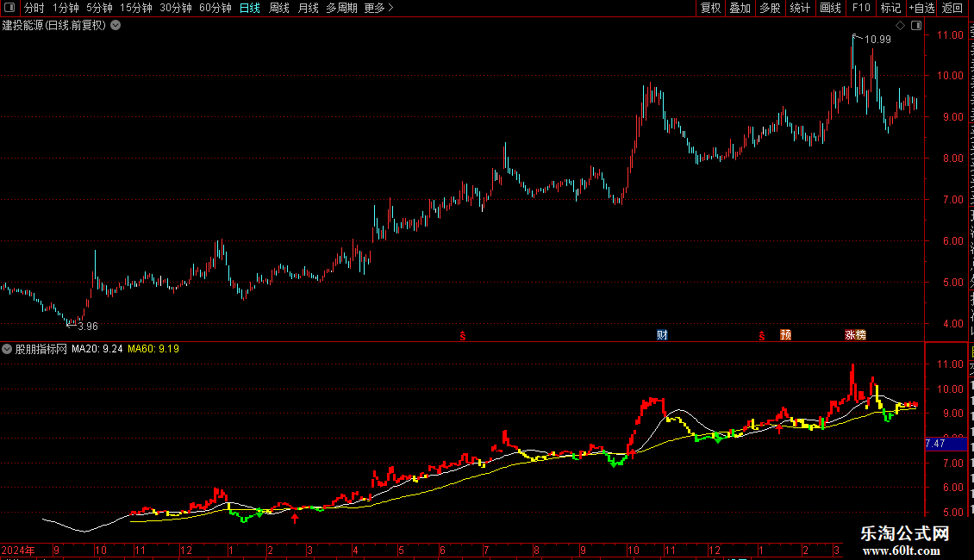The width and height of the screenshot is (974, 560).
Task: Click the 股朋指标网 indicator name
Action: click(41, 349)
